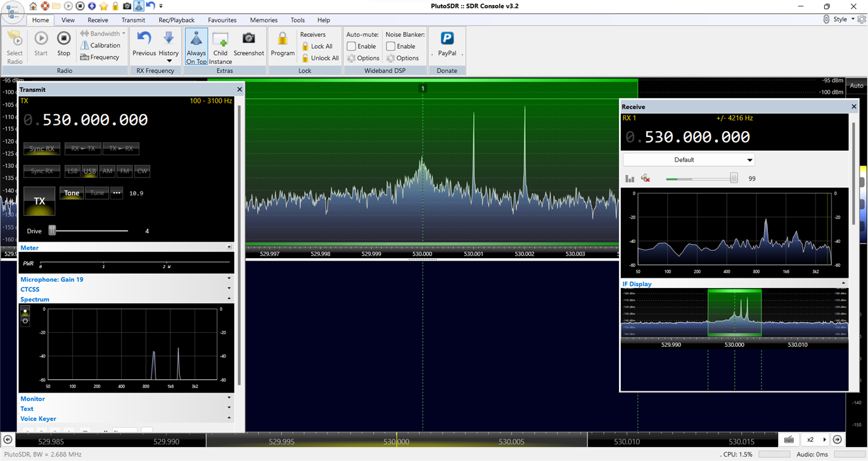Viewport: 868px width, 461px height.
Task: Select USB transmit mode
Action: coord(89,171)
